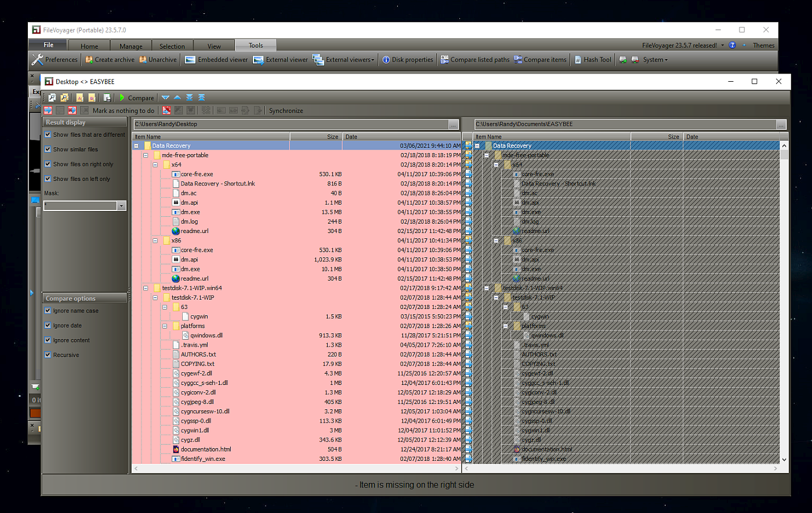The height and width of the screenshot is (513, 812).
Task: Select documentation.html in left pane
Action: pos(206,449)
